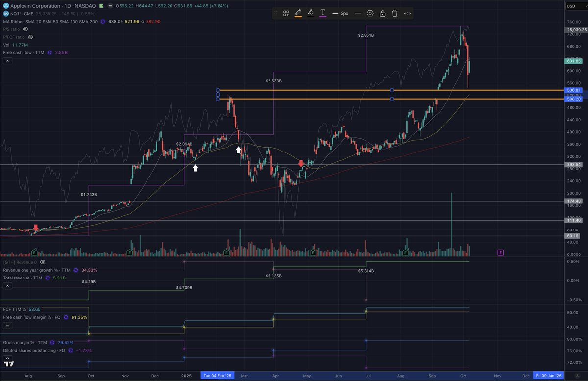Change background fill color via bucket icon
The image size is (588, 381).
[311, 13]
